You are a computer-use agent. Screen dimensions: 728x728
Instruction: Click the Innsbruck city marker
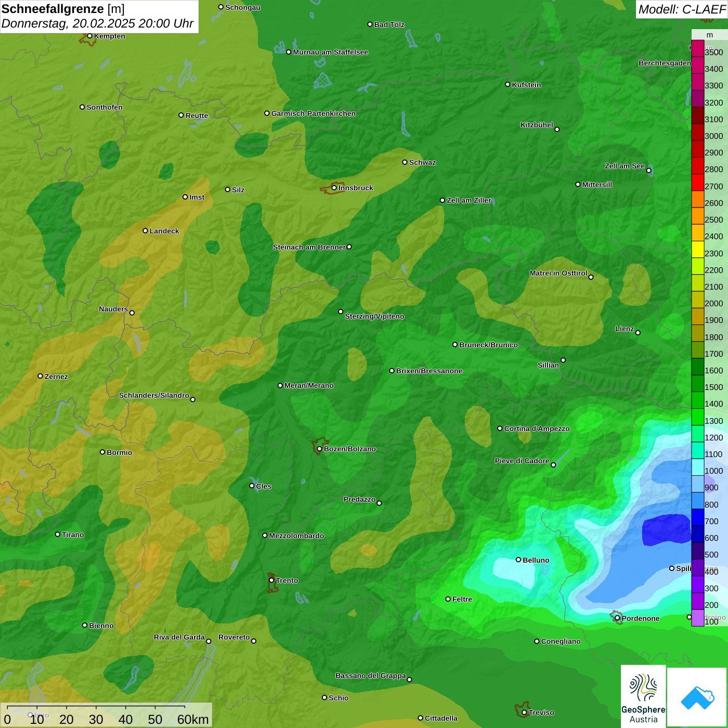click(334, 188)
